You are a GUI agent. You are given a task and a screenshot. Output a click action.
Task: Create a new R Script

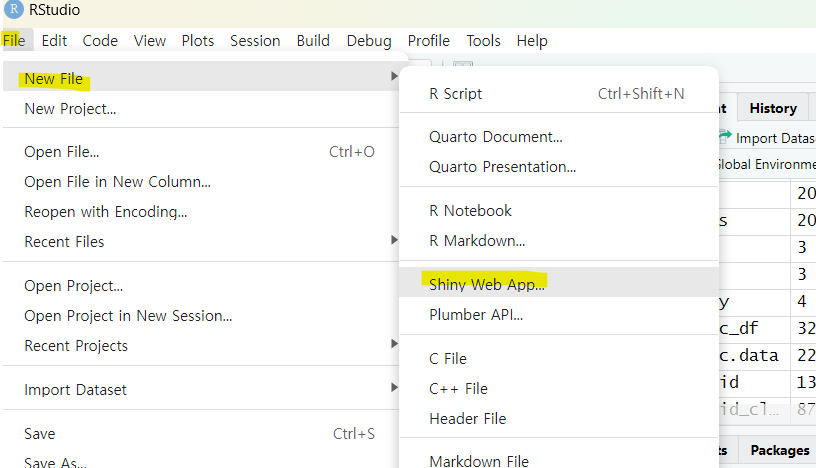pos(559,94)
